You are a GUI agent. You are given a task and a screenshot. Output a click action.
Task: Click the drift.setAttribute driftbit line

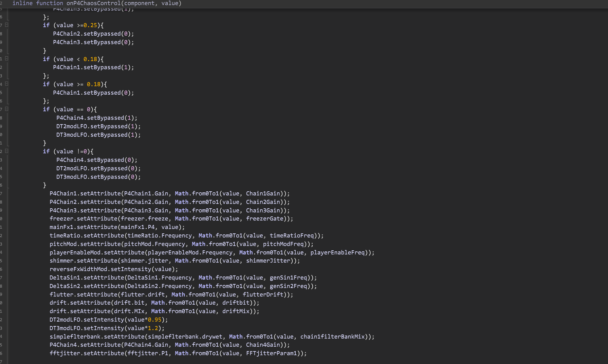[154, 303]
